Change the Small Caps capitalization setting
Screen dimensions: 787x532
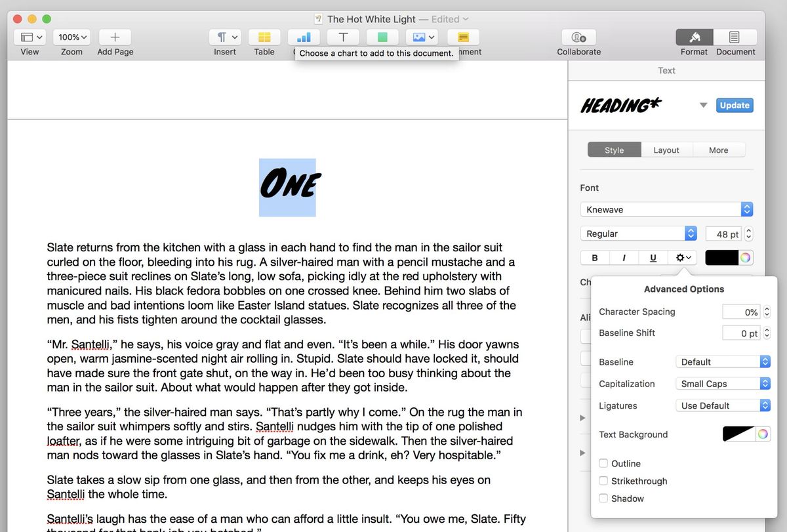pyautogui.click(x=722, y=383)
